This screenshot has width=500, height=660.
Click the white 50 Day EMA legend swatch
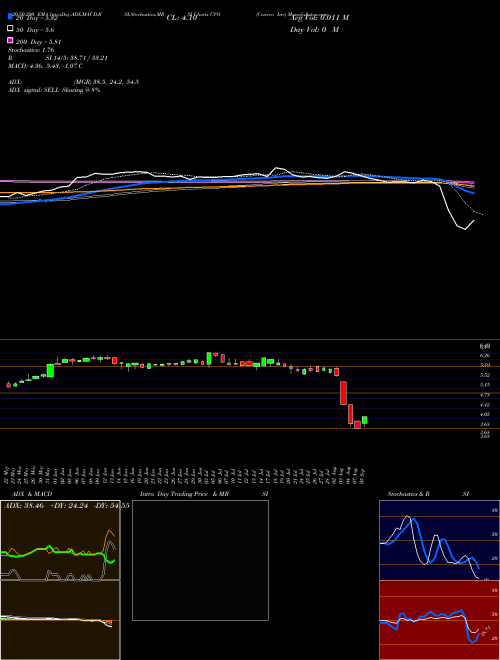click(x=11, y=29)
